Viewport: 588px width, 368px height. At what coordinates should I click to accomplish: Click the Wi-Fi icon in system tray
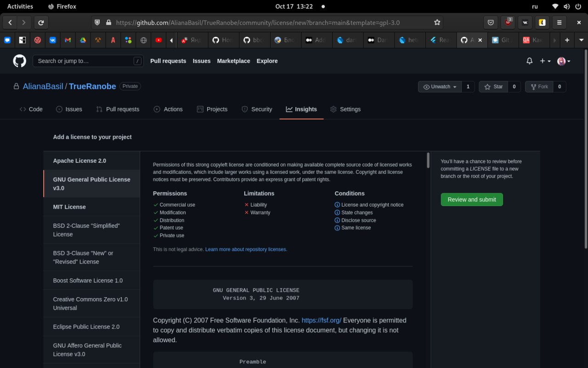point(555,6)
